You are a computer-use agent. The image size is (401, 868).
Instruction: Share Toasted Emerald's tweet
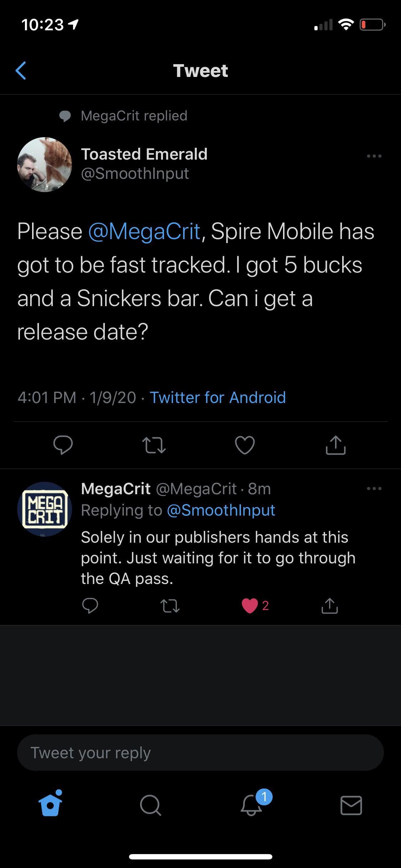click(x=335, y=445)
